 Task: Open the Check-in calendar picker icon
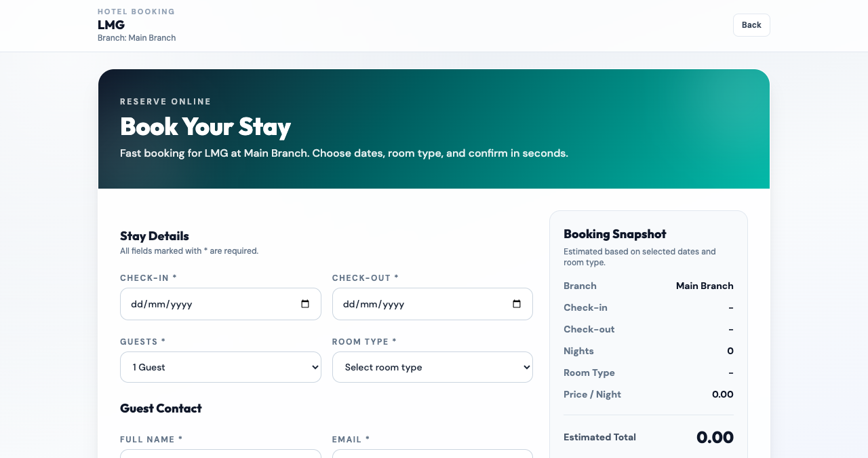pos(305,304)
